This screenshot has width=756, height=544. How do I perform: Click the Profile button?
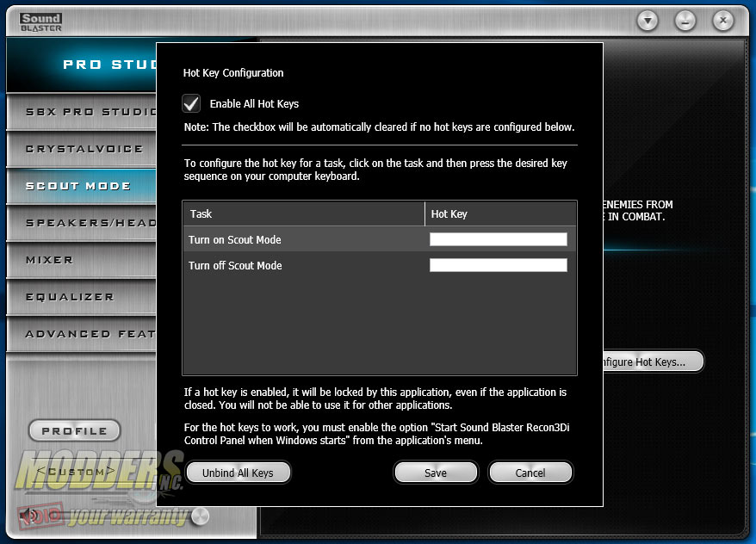coord(75,430)
